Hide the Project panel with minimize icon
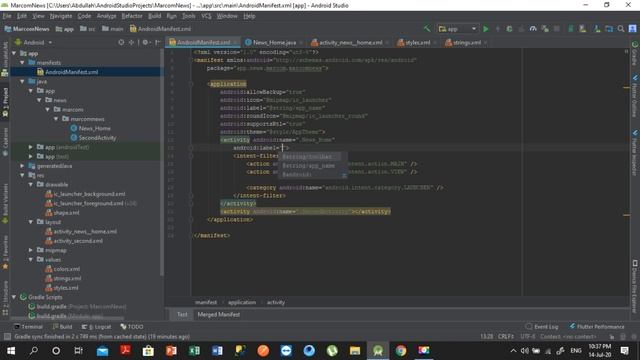The height and width of the screenshot is (360, 640). point(158,42)
